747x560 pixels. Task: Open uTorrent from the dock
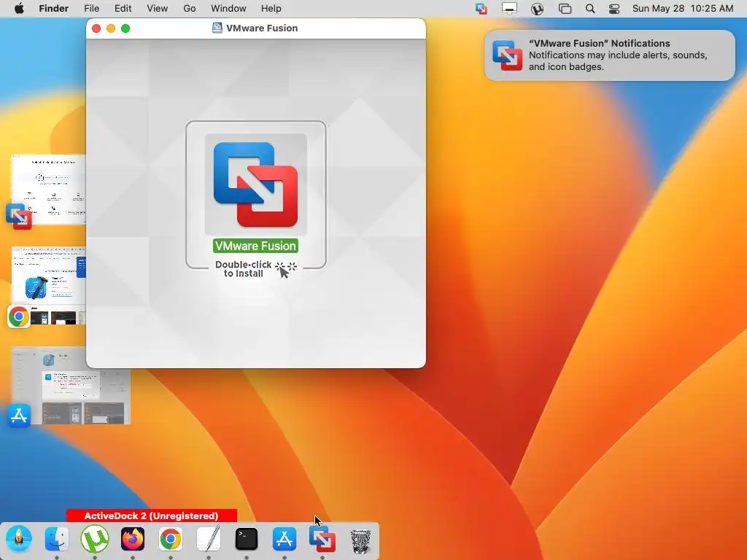click(x=95, y=539)
